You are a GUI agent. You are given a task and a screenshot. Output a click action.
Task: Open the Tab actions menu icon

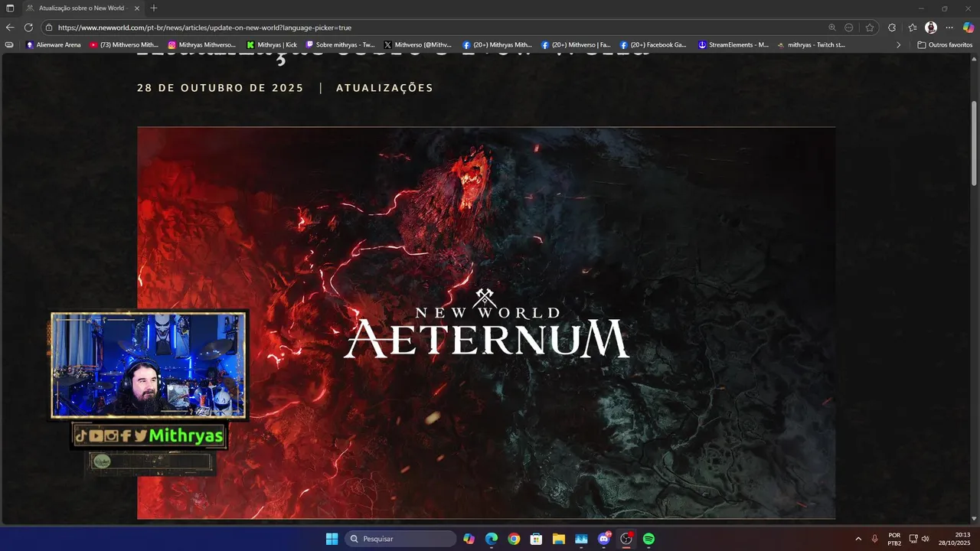(10, 8)
